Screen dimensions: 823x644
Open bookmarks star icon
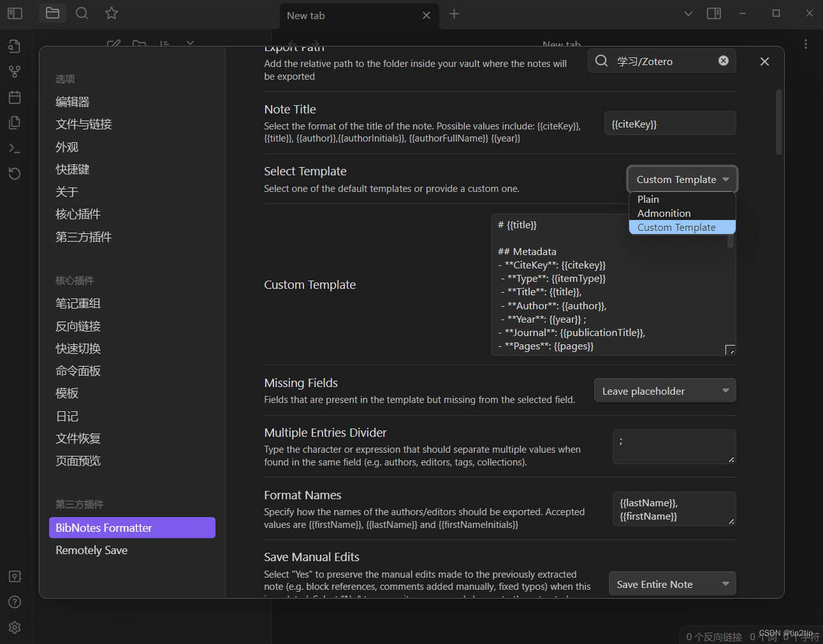tap(112, 13)
